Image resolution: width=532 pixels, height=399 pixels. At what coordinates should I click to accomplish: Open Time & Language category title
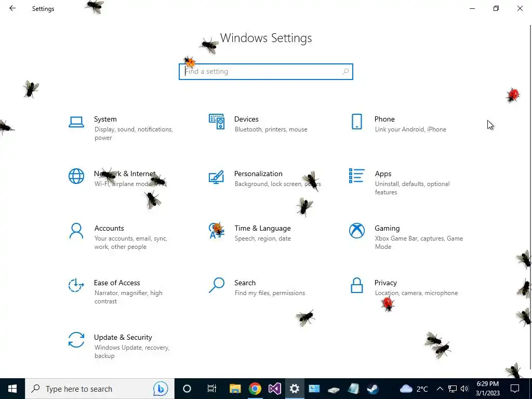tap(262, 228)
